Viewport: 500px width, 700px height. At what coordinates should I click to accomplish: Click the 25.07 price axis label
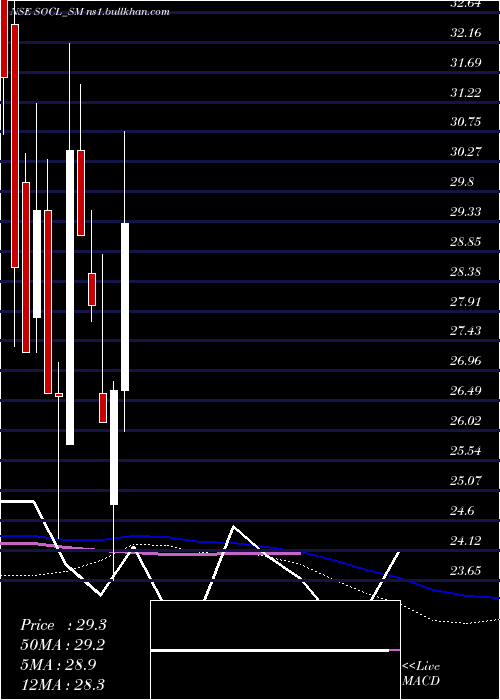(466, 480)
